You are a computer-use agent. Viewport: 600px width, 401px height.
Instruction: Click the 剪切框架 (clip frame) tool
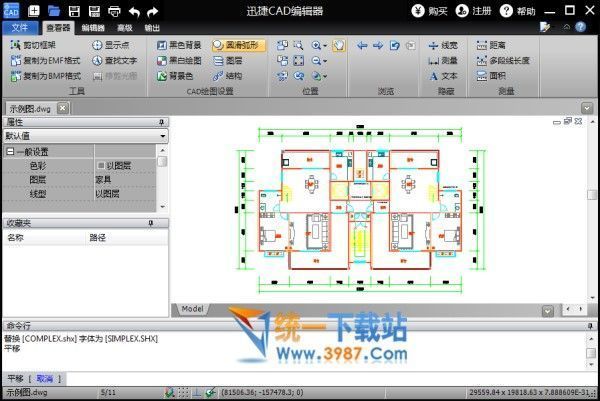[34, 46]
